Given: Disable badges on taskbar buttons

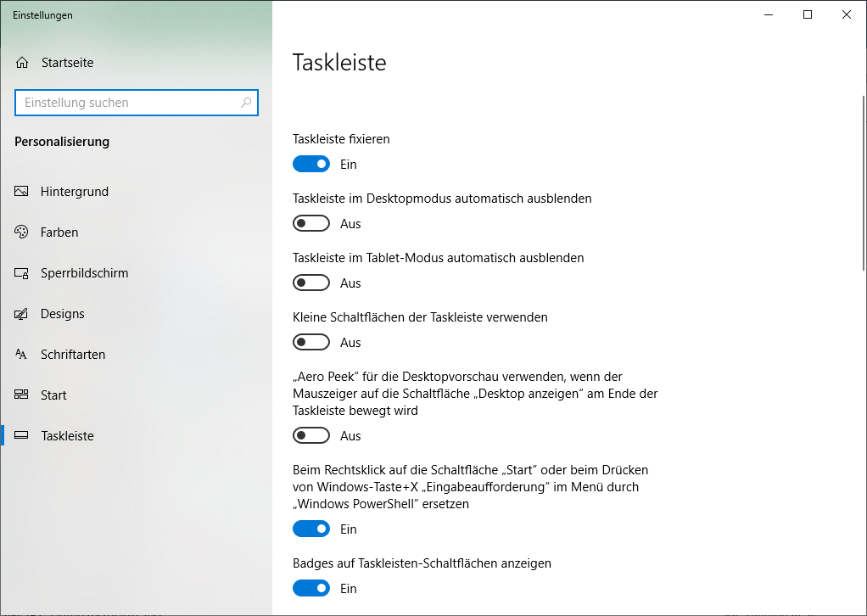Looking at the screenshot, I should [x=311, y=588].
